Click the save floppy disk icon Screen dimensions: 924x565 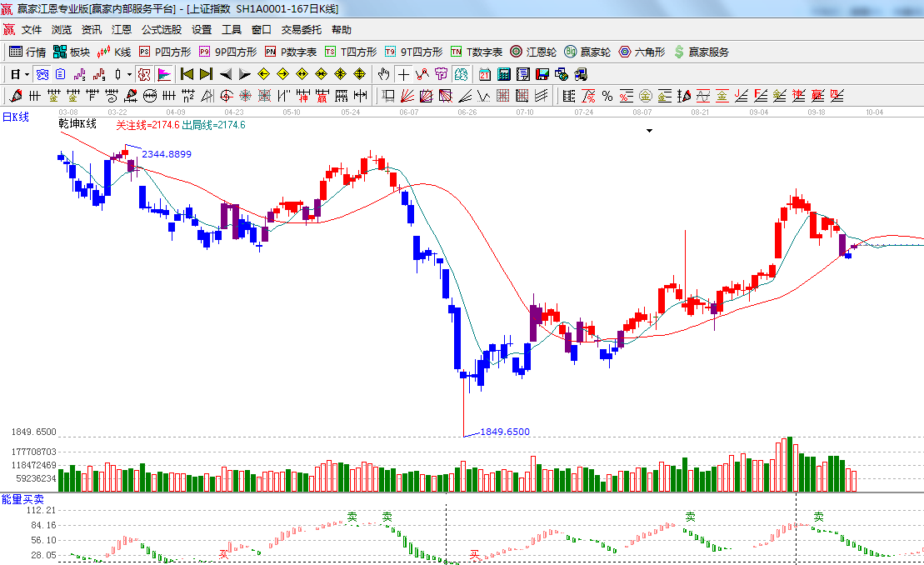pyautogui.click(x=542, y=74)
